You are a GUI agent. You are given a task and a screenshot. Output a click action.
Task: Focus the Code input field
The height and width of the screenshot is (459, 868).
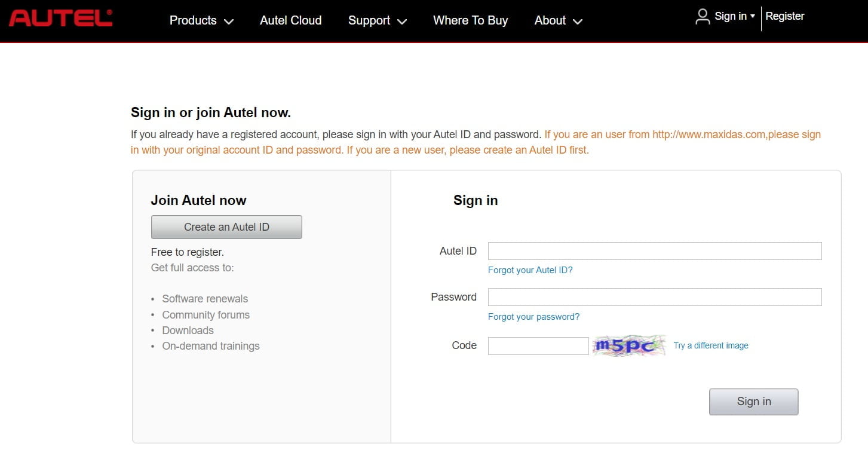pos(538,346)
